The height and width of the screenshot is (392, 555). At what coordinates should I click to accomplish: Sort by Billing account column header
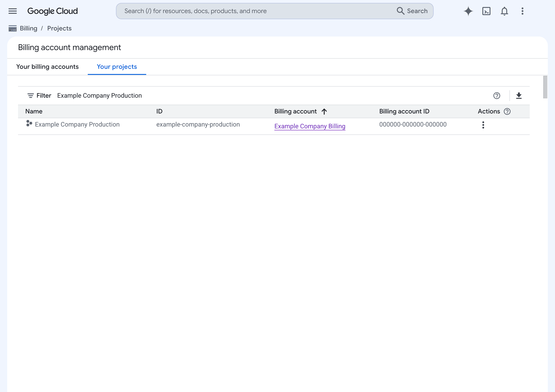pyautogui.click(x=295, y=111)
